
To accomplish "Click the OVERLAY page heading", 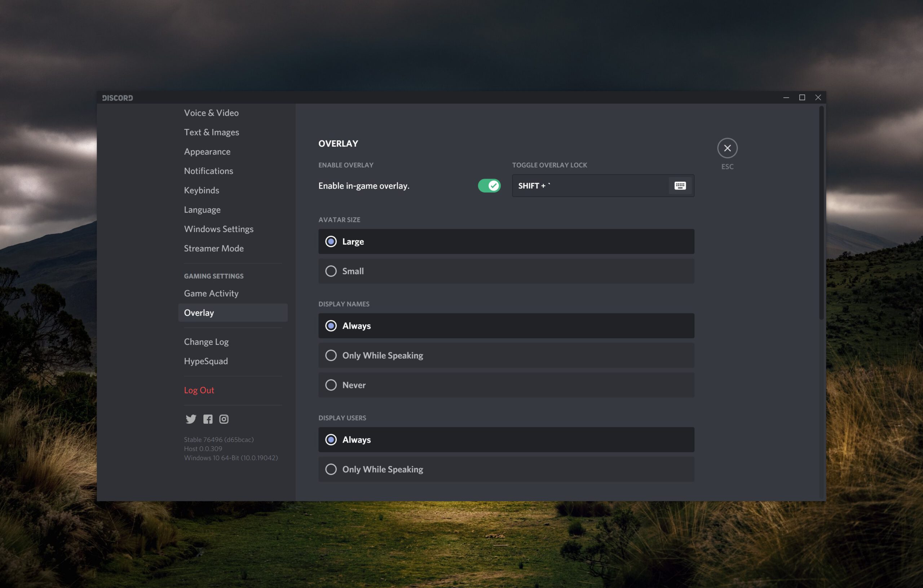I will (338, 144).
